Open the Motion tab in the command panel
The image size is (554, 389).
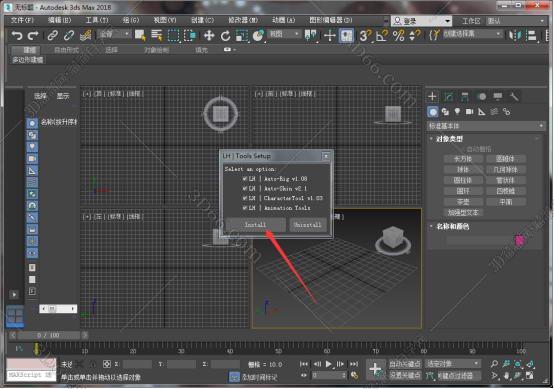click(481, 96)
